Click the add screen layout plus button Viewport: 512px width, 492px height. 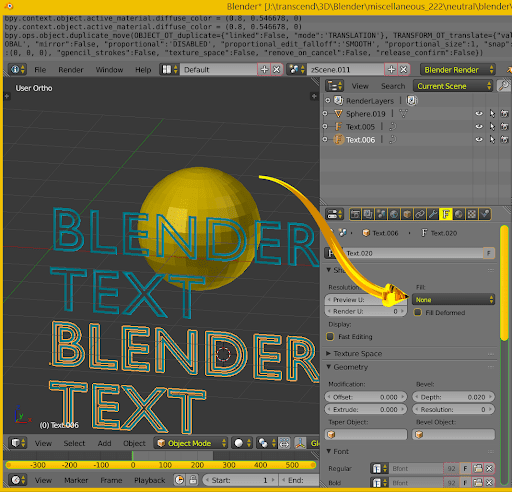click(x=264, y=70)
